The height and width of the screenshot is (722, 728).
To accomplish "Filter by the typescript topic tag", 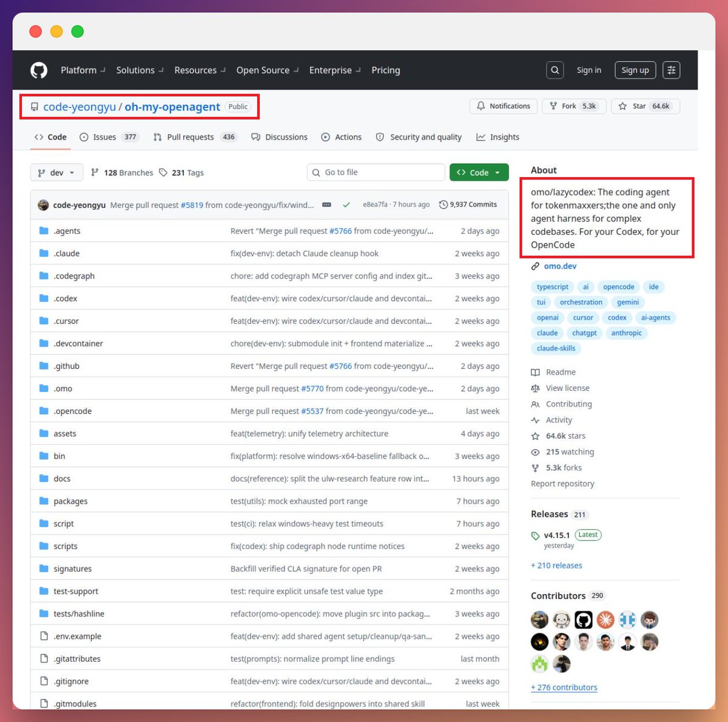I will coord(553,287).
